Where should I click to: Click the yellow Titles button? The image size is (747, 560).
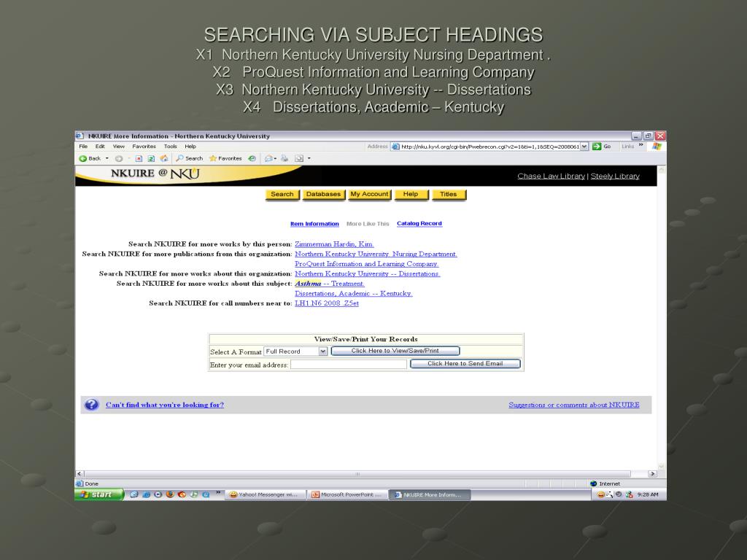coord(449,194)
